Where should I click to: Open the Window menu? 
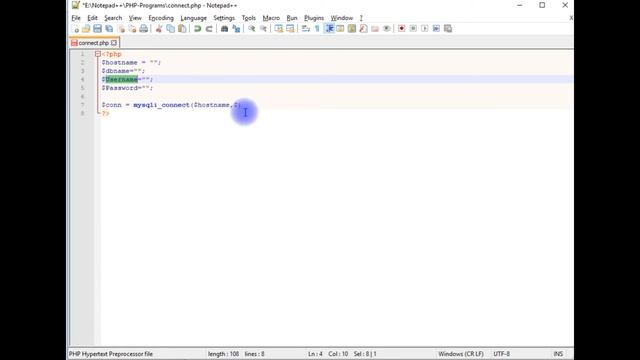342,18
